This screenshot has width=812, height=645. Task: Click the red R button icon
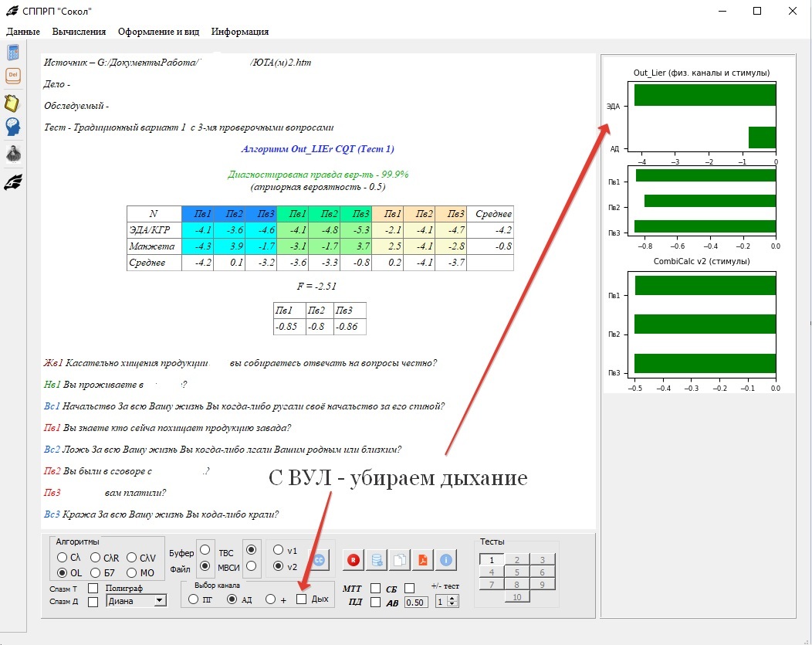[353, 560]
